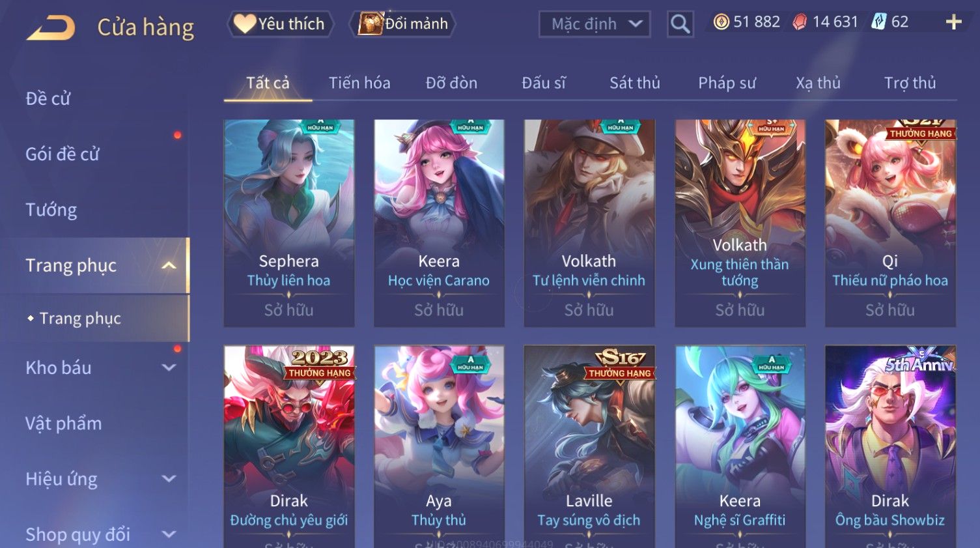Click the gold coin balance icon
Viewport: 980px width, 548px height.
721,22
